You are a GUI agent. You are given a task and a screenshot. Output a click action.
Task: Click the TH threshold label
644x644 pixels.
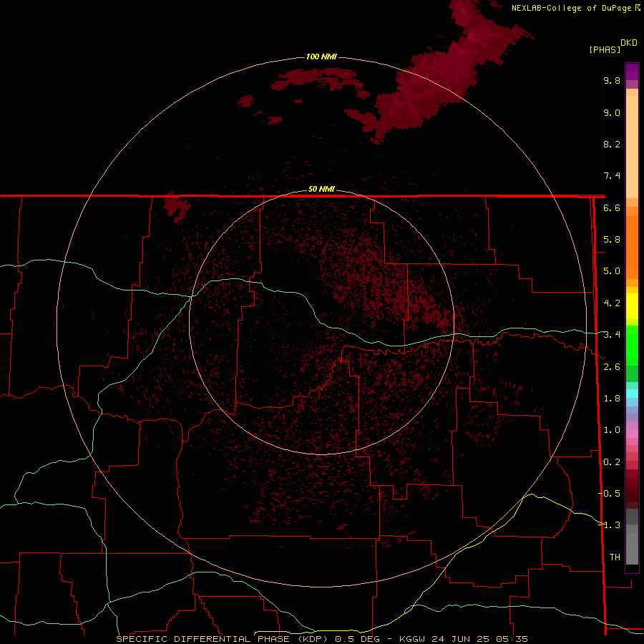point(615,557)
